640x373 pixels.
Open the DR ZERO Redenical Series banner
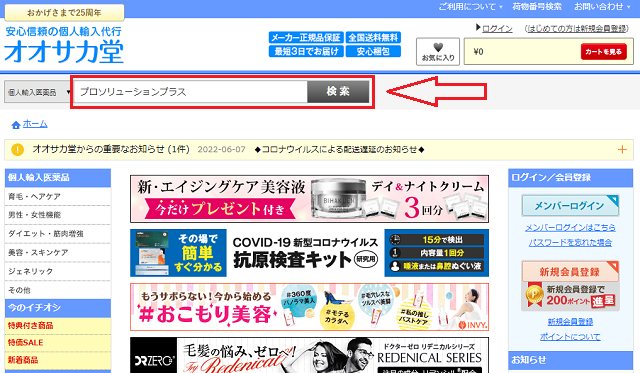(x=309, y=355)
